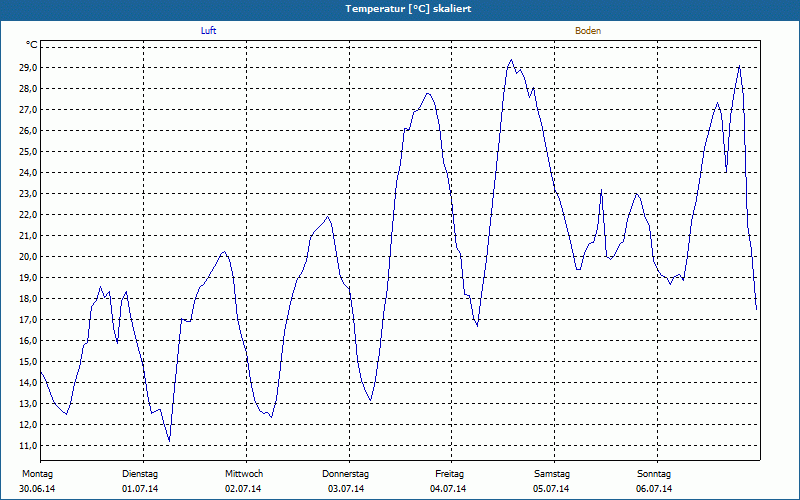Click the 12,0 y-axis value
Screen dimensions: 800x500
29,424
